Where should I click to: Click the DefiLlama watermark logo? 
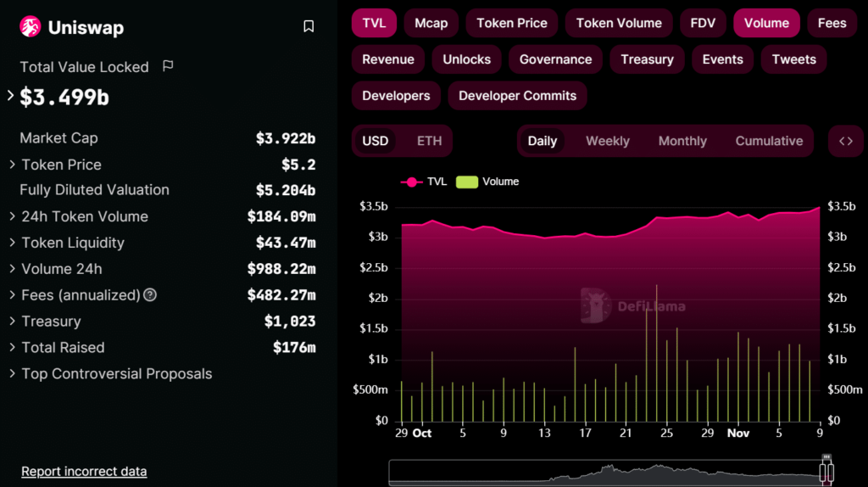point(597,305)
